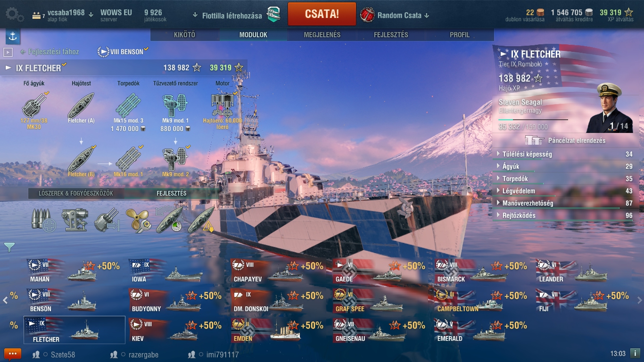Click the info icon beside clock
The image size is (644, 362).
635,354
